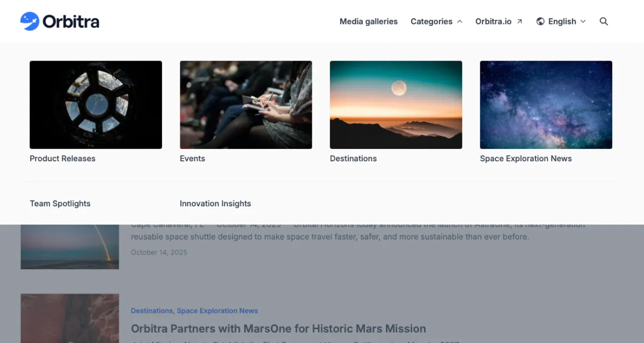Click the Destinations category label in menu
Viewport: 644px width, 343px height.
click(353, 159)
